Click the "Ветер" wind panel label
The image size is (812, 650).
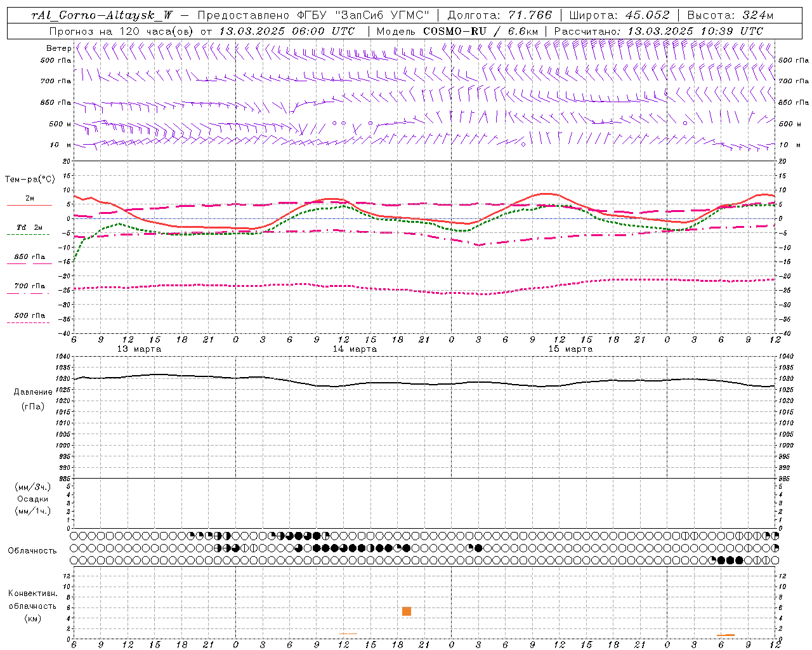point(58,48)
